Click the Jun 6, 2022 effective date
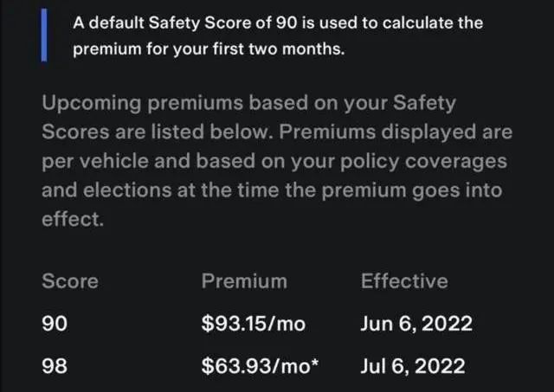The image size is (554, 392). tap(416, 324)
